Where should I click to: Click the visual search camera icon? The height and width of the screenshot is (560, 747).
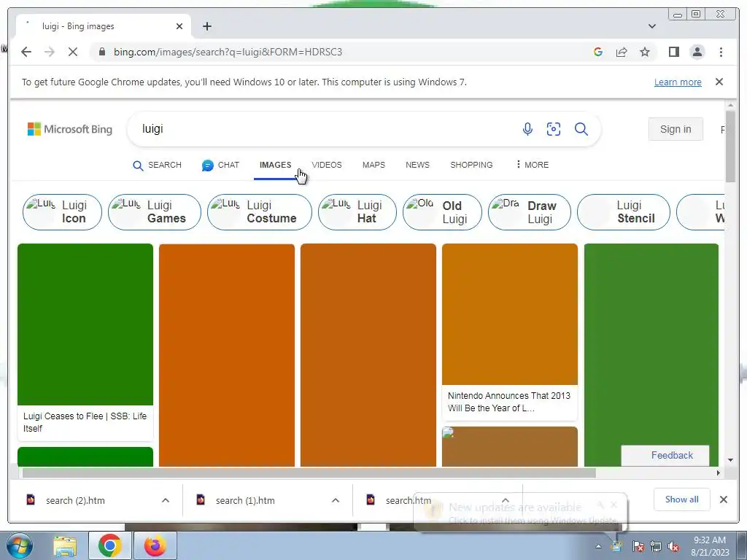[553, 129]
